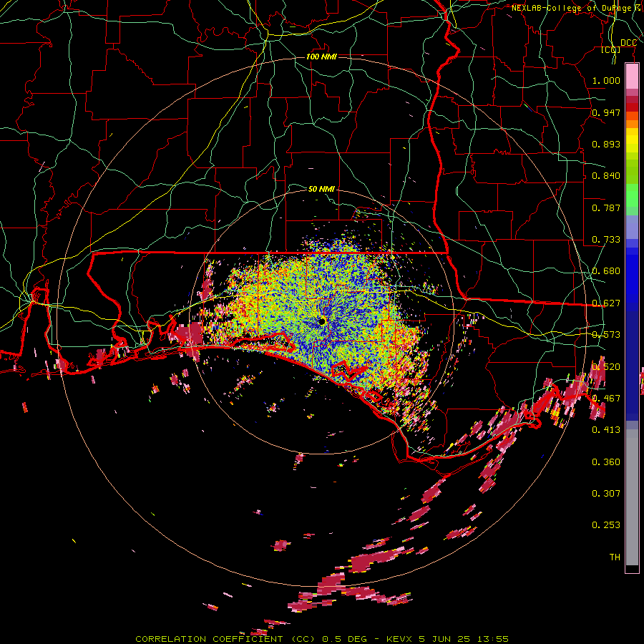Click the 0.787 legend value
Viewport: 644px width, 644px height.
pyautogui.click(x=606, y=208)
